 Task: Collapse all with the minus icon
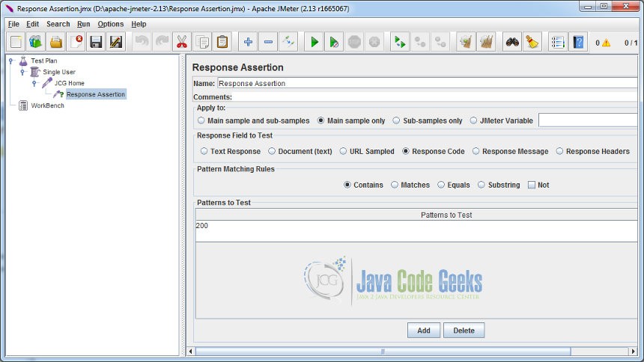[268, 42]
